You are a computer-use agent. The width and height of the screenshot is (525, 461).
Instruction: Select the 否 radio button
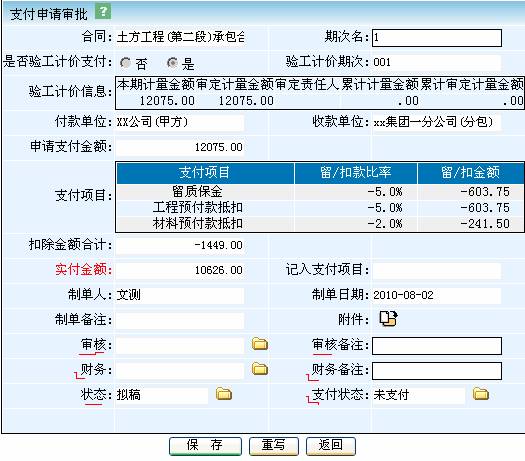(x=126, y=63)
